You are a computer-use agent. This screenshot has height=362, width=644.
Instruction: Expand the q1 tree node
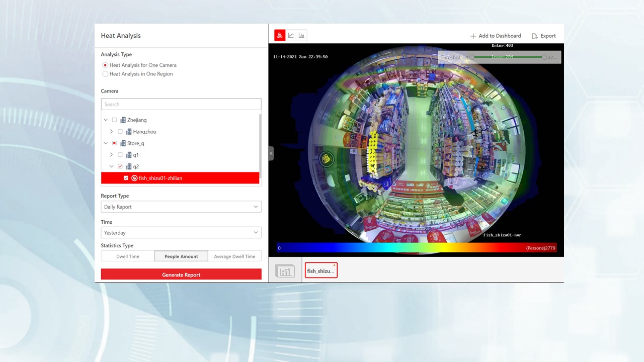111,155
